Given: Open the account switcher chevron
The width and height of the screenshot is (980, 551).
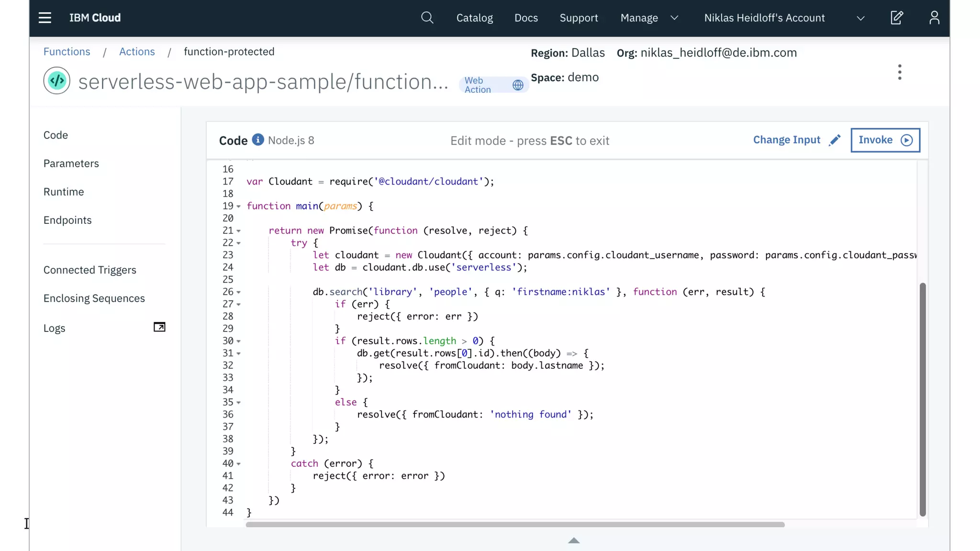Looking at the screenshot, I should pyautogui.click(x=860, y=18).
